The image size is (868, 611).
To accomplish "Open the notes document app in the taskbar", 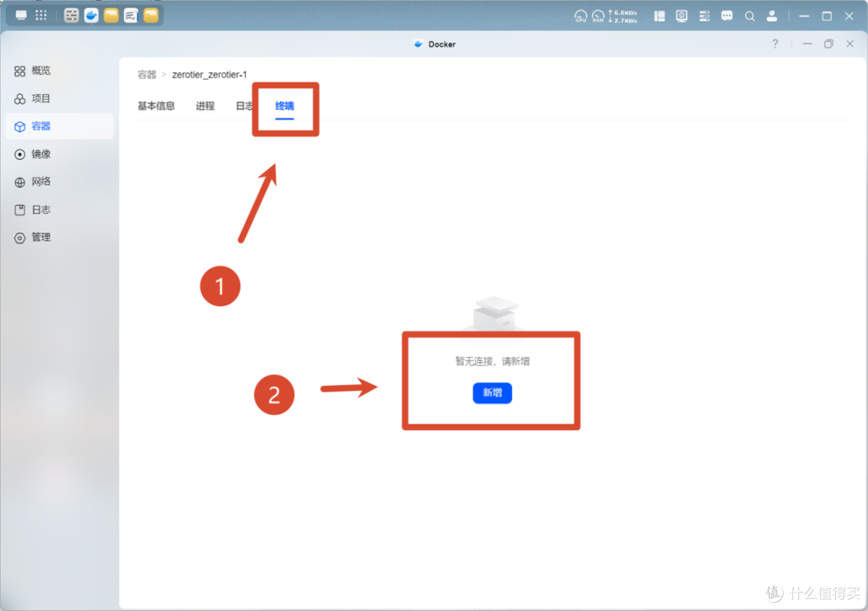I will (131, 15).
